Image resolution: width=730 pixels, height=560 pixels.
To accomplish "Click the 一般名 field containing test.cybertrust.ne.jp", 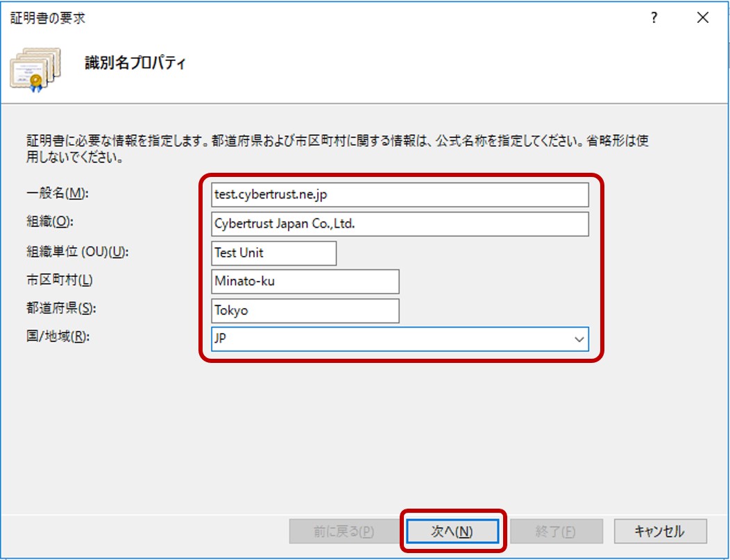I will tap(400, 195).
